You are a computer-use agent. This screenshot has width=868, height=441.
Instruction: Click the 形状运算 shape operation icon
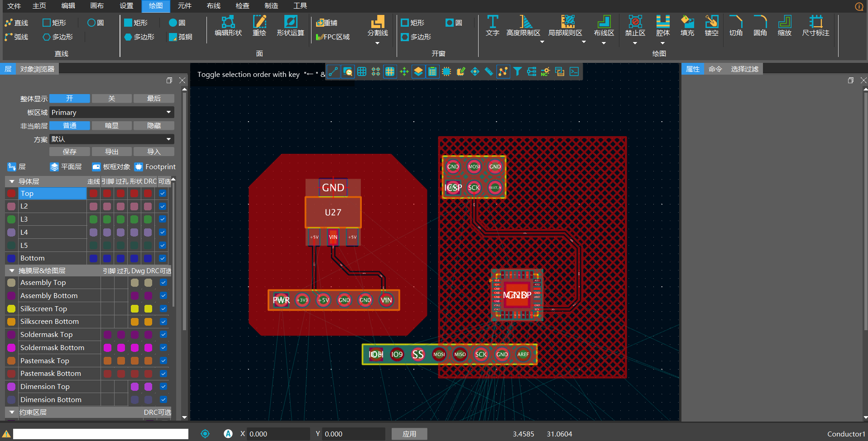[290, 25]
